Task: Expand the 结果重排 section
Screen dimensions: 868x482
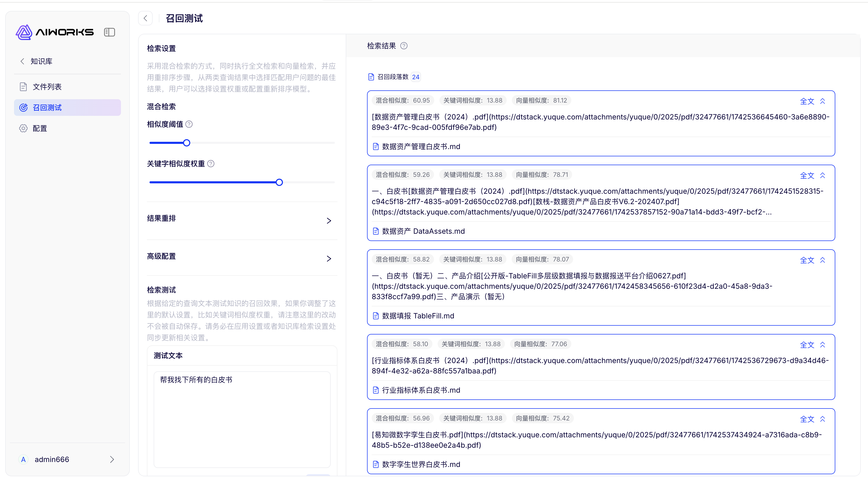Action: tap(329, 221)
